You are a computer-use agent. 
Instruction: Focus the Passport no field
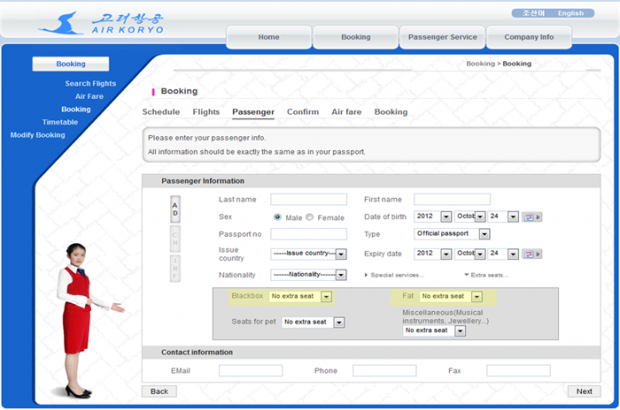309,234
